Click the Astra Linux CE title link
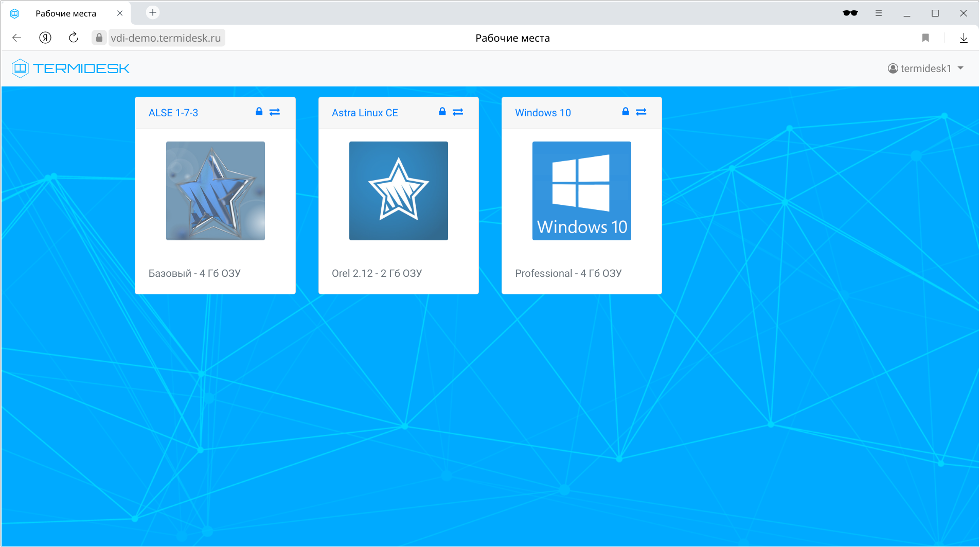The height and width of the screenshot is (547, 980). (364, 113)
